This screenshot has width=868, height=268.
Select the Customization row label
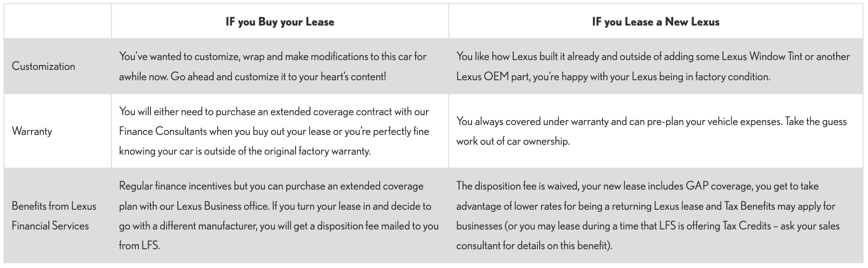(43, 66)
